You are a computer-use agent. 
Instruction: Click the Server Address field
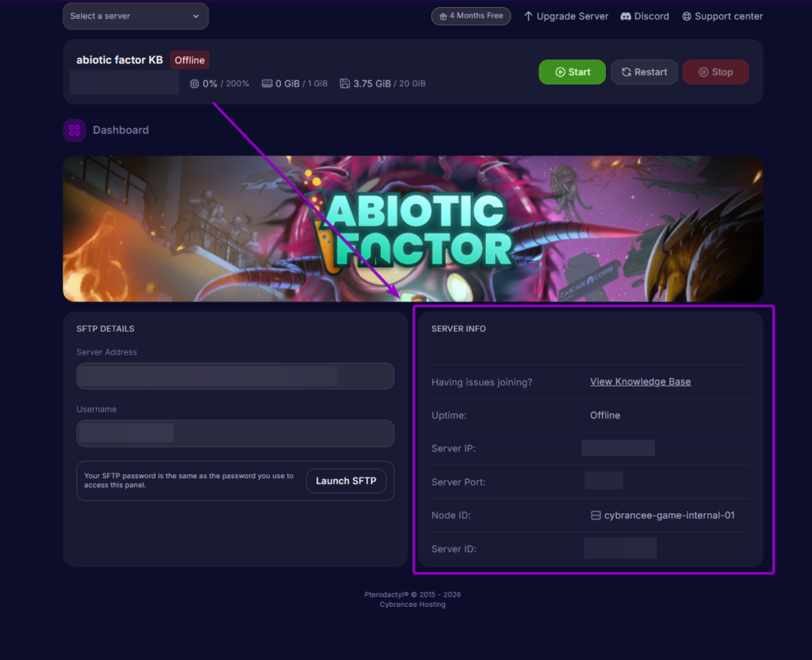[x=235, y=375]
